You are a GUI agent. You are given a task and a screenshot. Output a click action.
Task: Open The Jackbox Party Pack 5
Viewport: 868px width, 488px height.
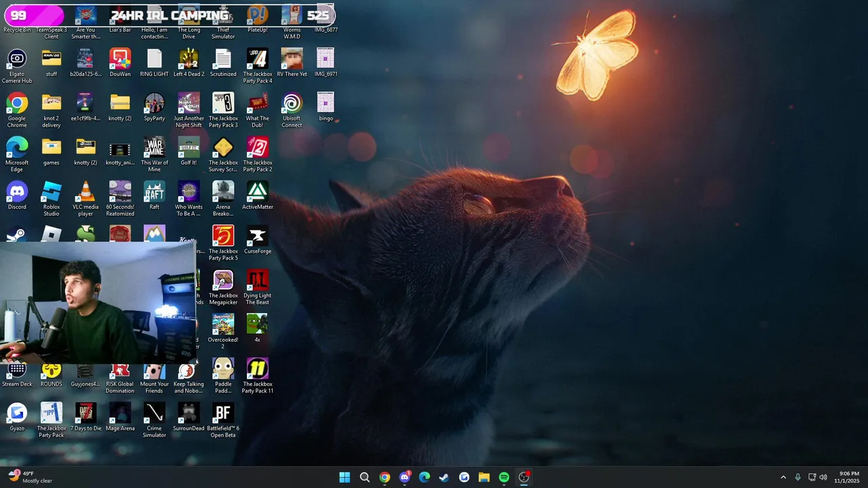[223, 243]
